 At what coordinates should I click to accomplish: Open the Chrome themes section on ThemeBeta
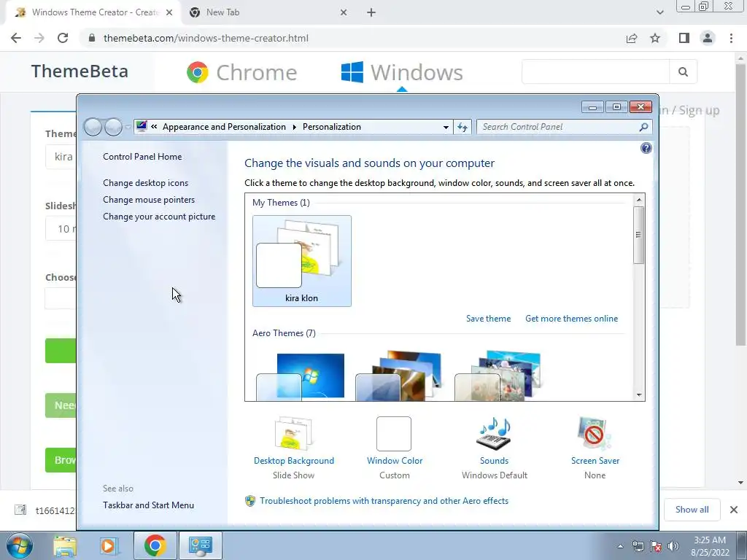click(241, 72)
